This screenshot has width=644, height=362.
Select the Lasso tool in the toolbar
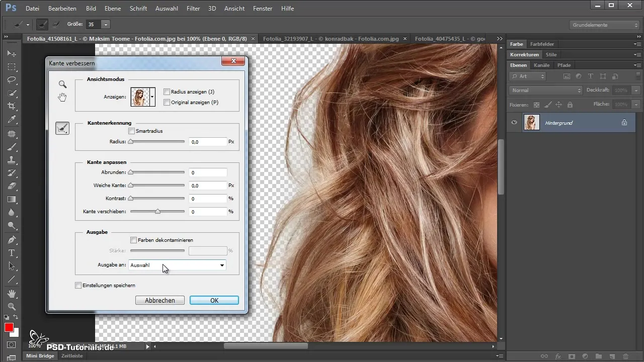click(x=12, y=80)
